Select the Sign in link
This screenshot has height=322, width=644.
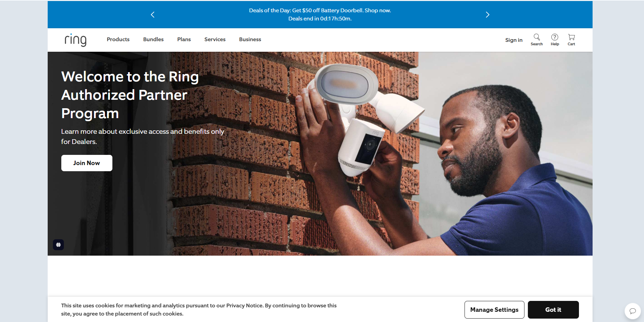[x=514, y=40]
